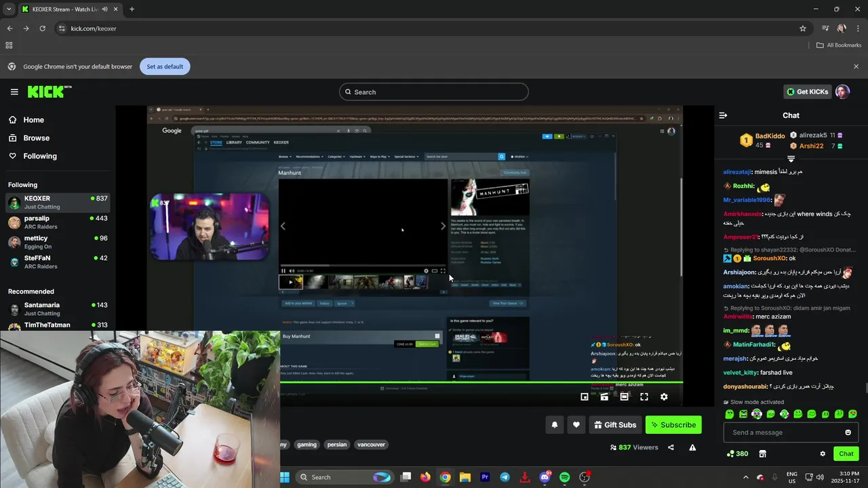Open the Kick shop icon below chat

762,453
